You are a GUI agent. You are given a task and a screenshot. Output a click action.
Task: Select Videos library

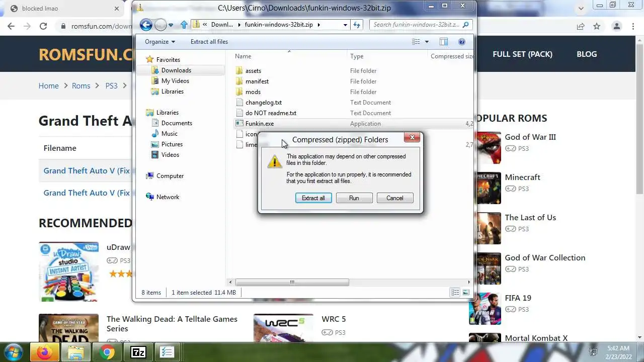point(170,155)
